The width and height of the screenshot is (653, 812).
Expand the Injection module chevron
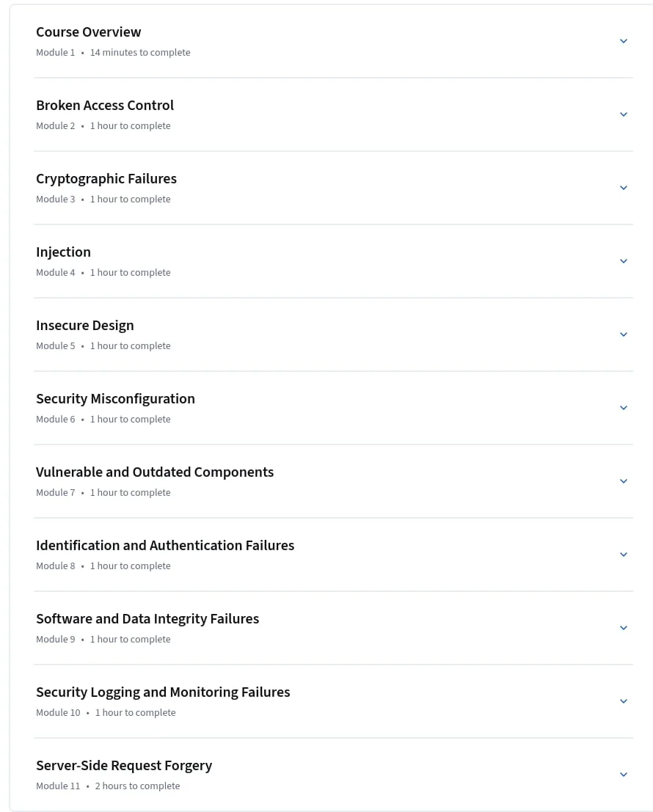click(624, 262)
